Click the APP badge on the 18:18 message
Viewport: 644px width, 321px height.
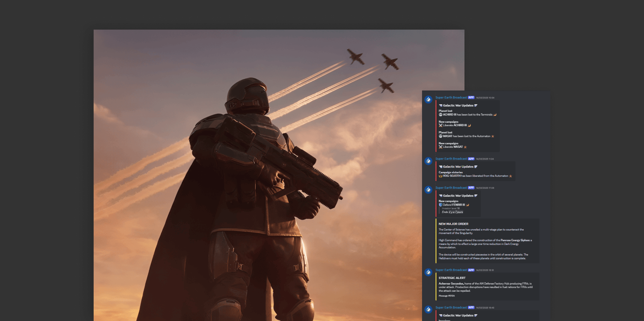[471, 270]
